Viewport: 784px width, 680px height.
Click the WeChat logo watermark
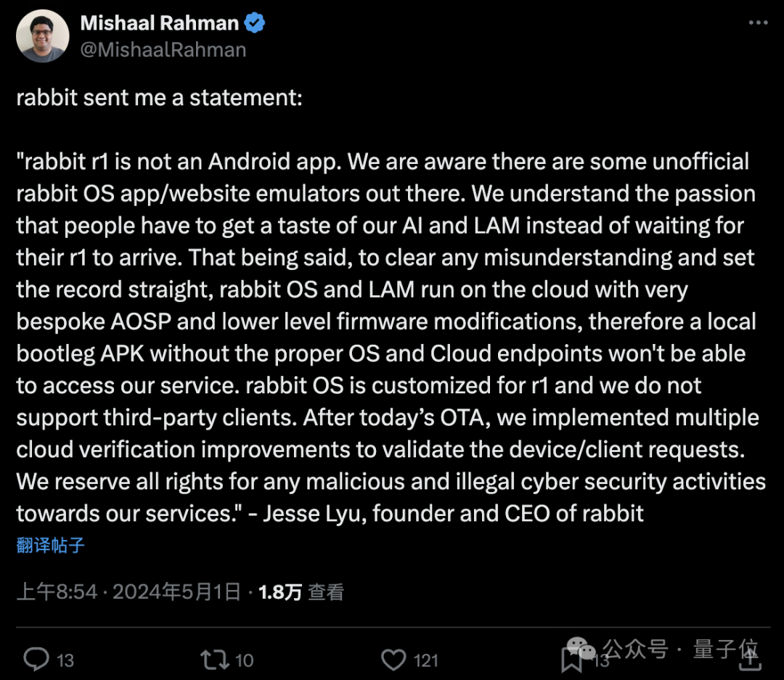point(583,647)
